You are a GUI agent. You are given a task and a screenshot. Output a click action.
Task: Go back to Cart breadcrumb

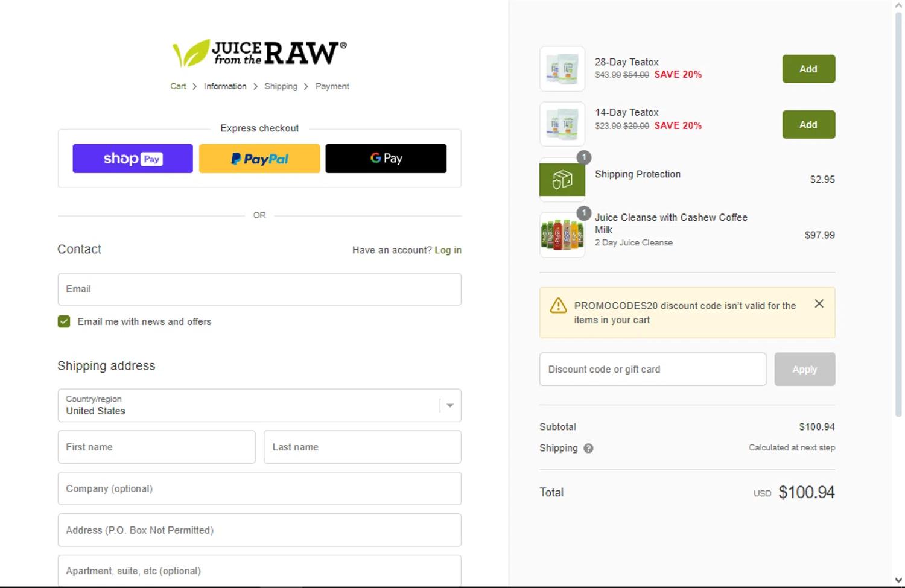tap(178, 86)
